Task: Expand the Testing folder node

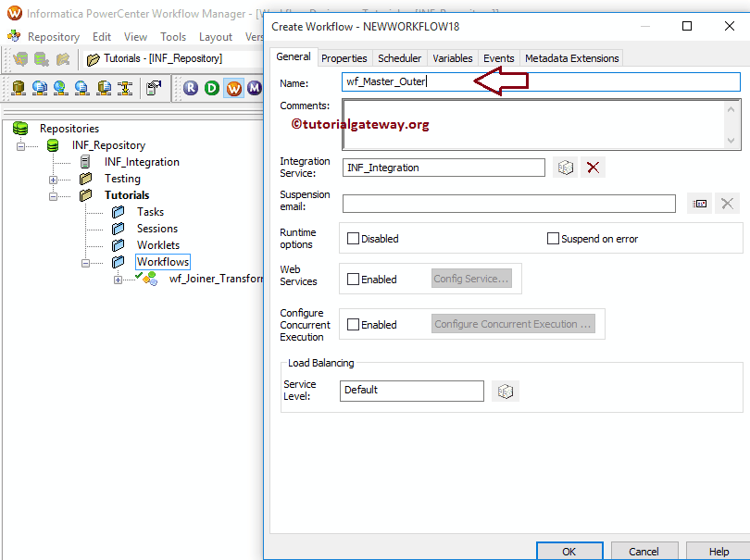Action: [53, 180]
